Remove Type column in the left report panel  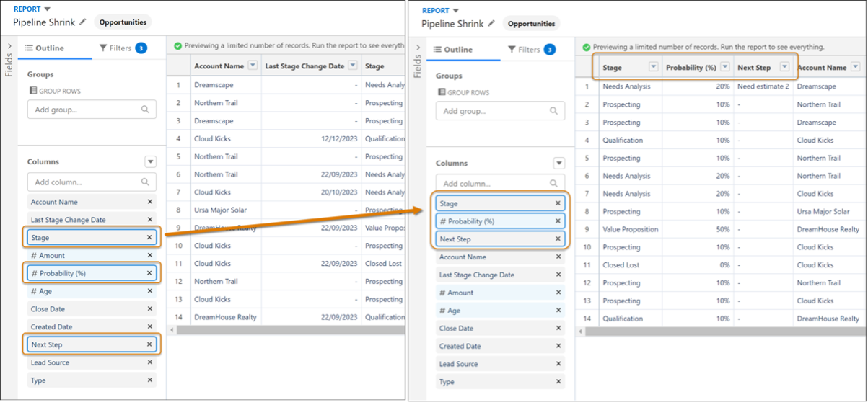(149, 380)
